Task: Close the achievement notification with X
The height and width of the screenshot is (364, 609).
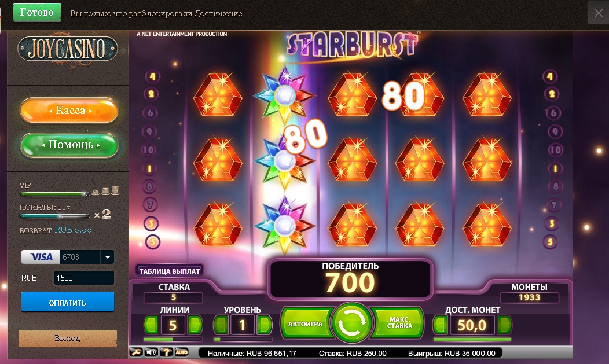Action: [x=598, y=13]
